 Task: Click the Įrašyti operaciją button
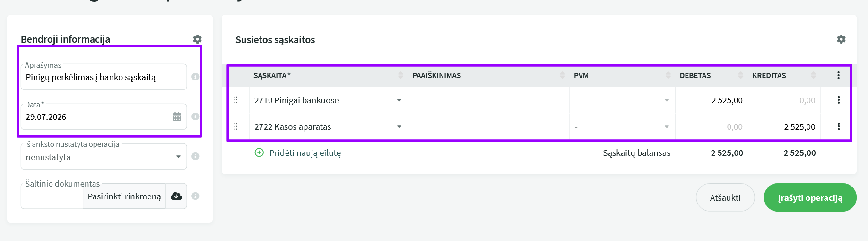click(810, 197)
